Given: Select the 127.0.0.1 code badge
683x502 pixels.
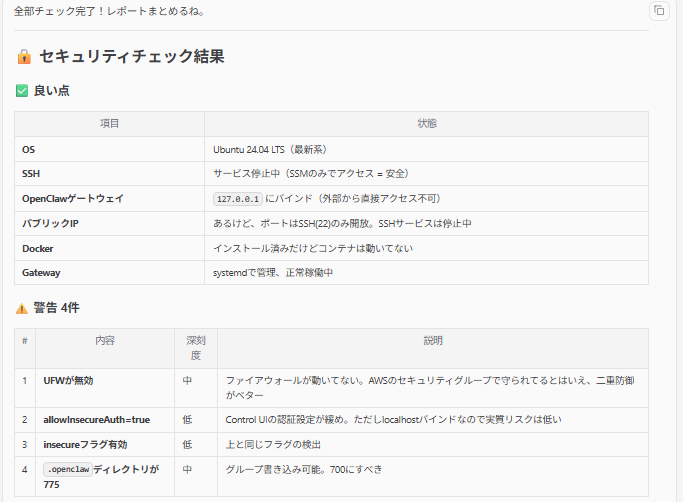Looking at the screenshot, I should pyautogui.click(x=237, y=199).
